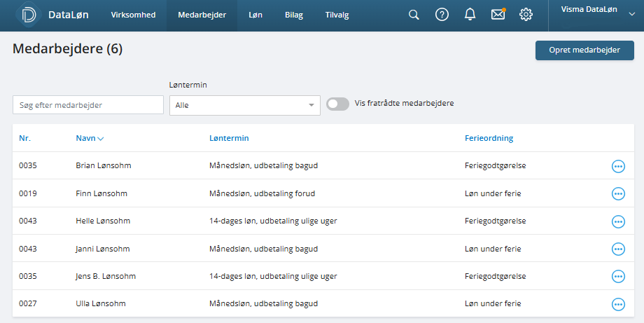Click number 0027 in Ulla's row
The height and width of the screenshot is (323, 644).
28,303
